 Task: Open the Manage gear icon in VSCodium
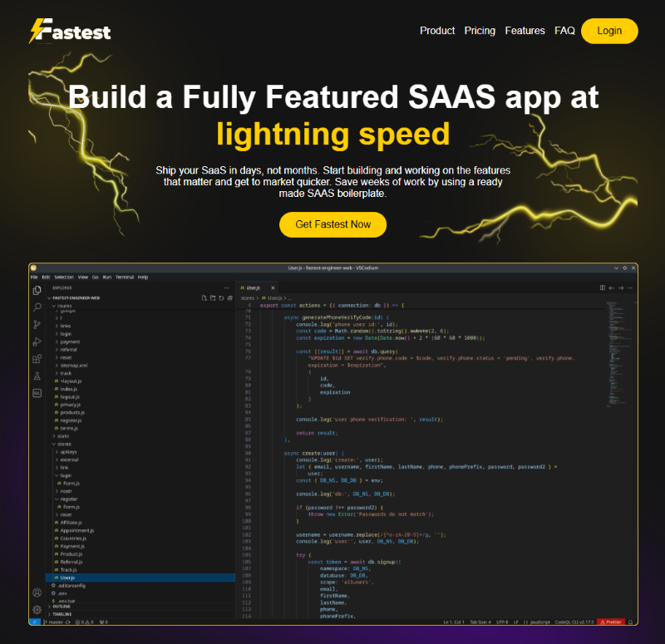(x=37, y=609)
